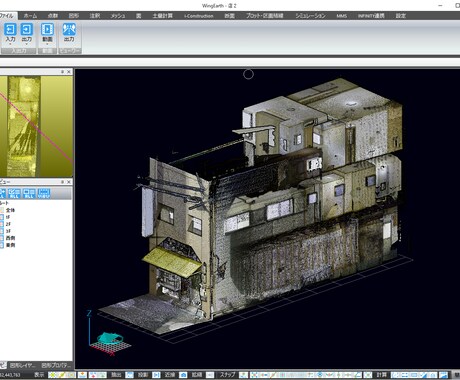Select the 西側 item in the tree
This screenshot has width=460, height=380.
pos(10,238)
